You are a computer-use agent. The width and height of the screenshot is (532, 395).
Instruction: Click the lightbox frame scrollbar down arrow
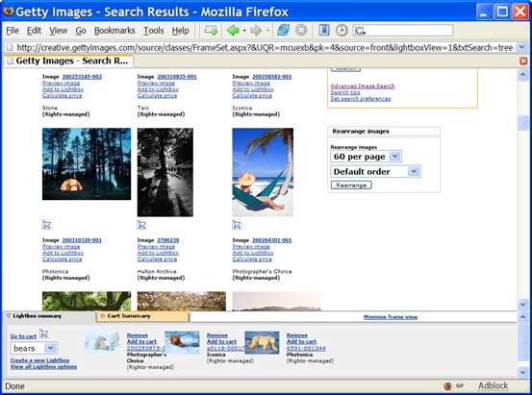(x=522, y=372)
